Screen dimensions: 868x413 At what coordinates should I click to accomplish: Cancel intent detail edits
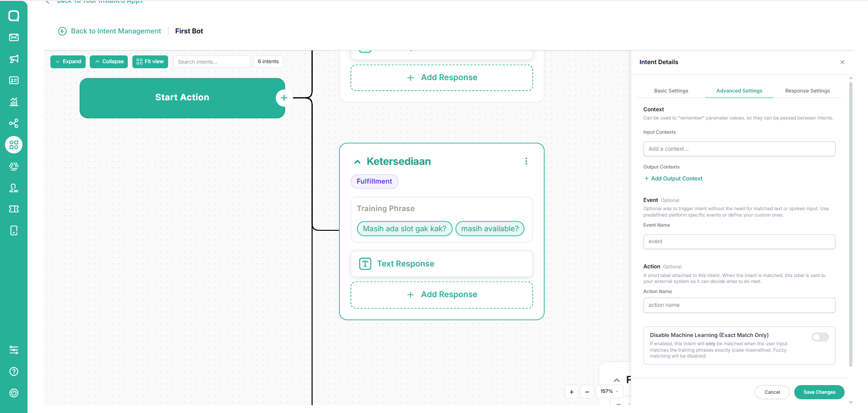772,392
